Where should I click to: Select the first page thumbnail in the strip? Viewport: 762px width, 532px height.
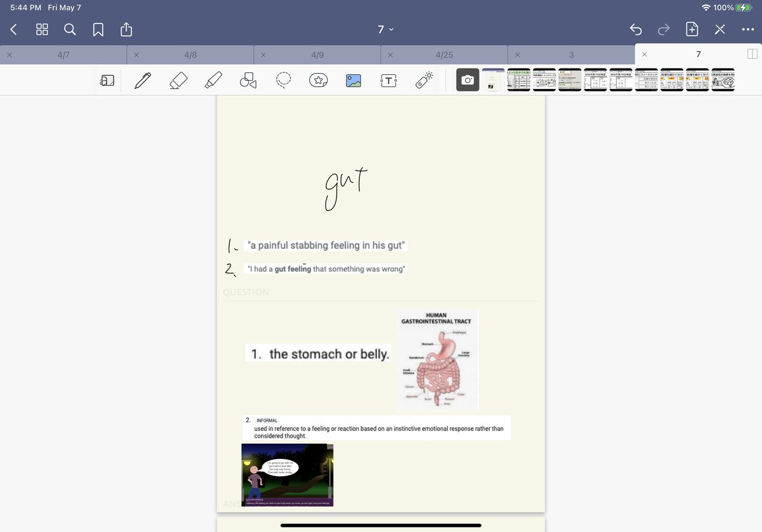tap(493, 79)
